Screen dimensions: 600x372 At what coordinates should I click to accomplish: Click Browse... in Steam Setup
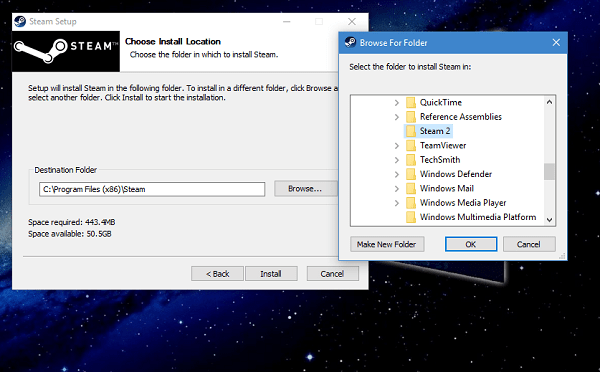(x=305, y=189)
